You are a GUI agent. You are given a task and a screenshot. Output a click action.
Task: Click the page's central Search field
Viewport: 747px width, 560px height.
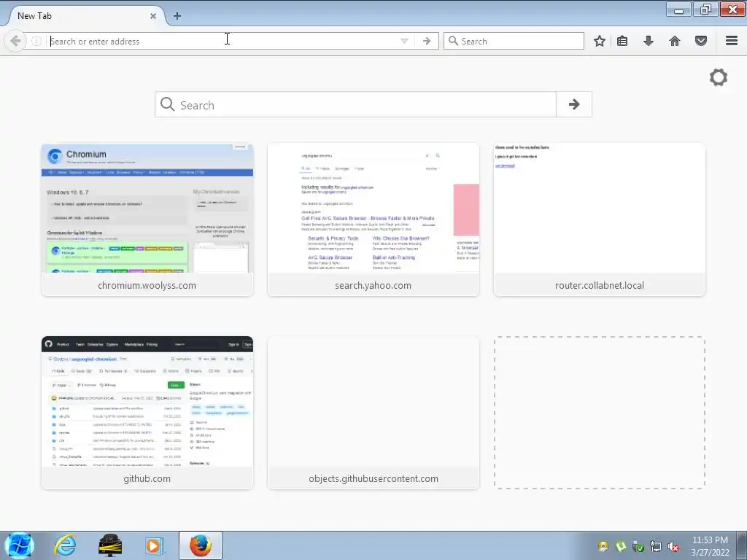click(355, 104)
